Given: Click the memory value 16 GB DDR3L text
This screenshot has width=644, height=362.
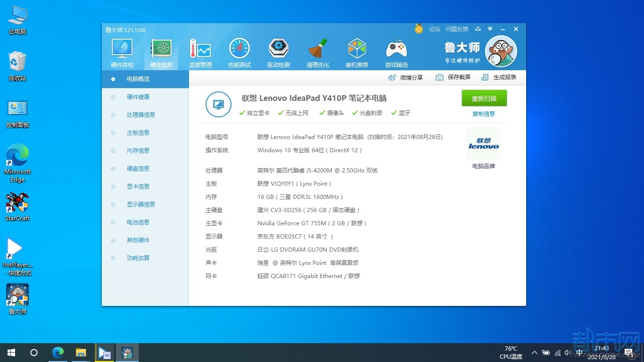Looking at the screenshot, I should pyautogui.click(x=300, y=197).
